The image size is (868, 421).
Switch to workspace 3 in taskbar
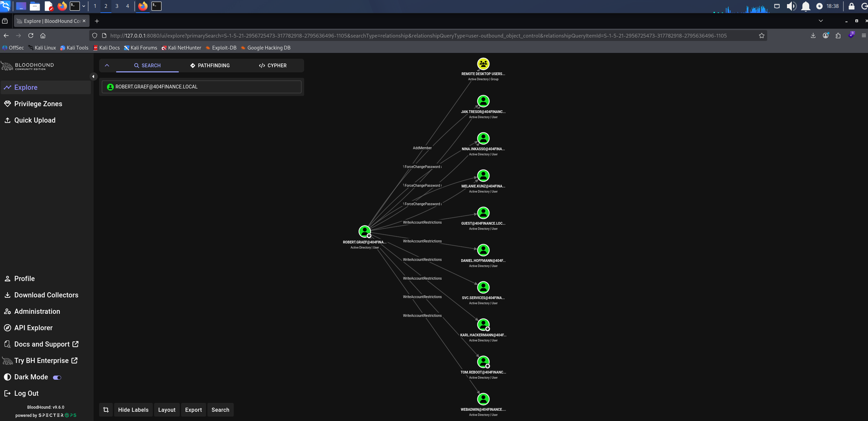click(117, 6)
